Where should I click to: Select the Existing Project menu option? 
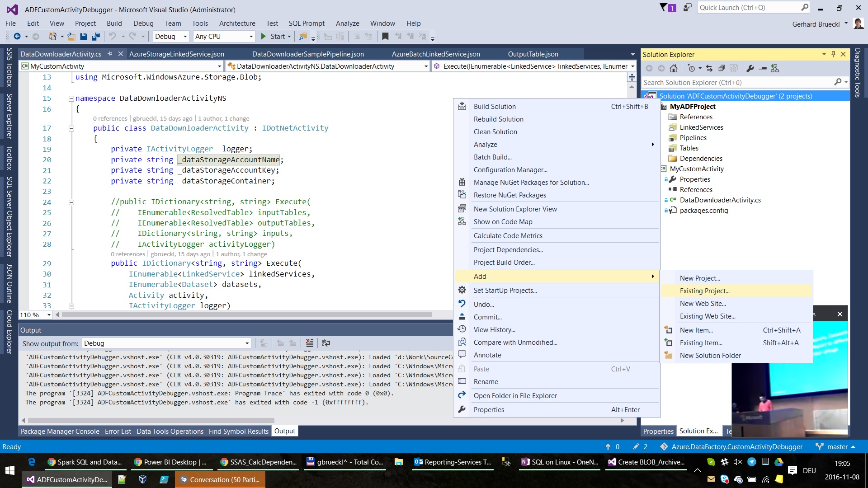click(705, 290)
